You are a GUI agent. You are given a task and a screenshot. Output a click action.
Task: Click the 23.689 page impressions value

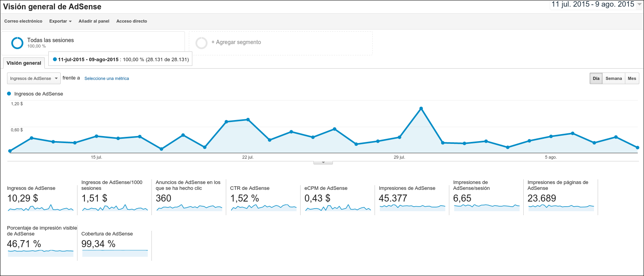(x=542, y=198)
